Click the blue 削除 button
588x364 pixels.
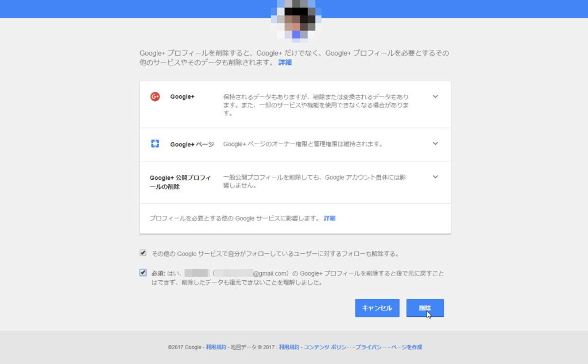tap(425, 308)
